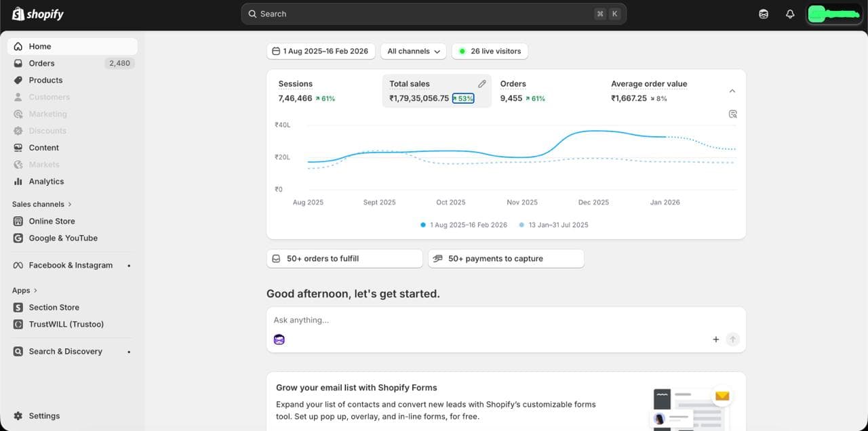Click the notifications bell icon
Screen dimensions: 868x431
(790, 14)
